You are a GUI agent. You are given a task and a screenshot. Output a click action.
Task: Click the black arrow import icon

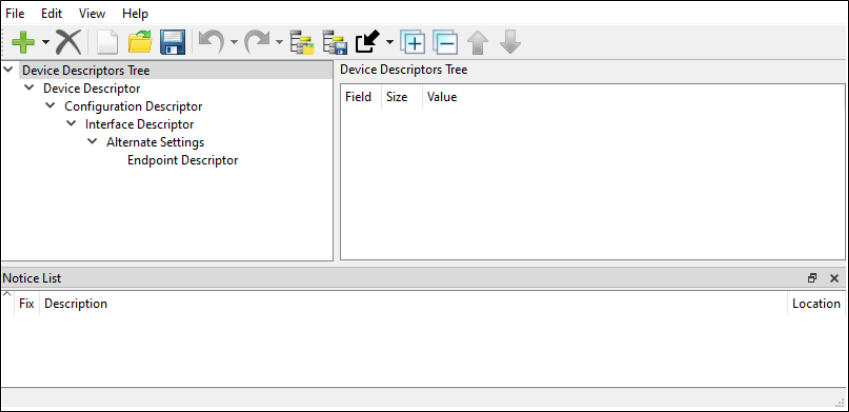(x=367, y=43)
